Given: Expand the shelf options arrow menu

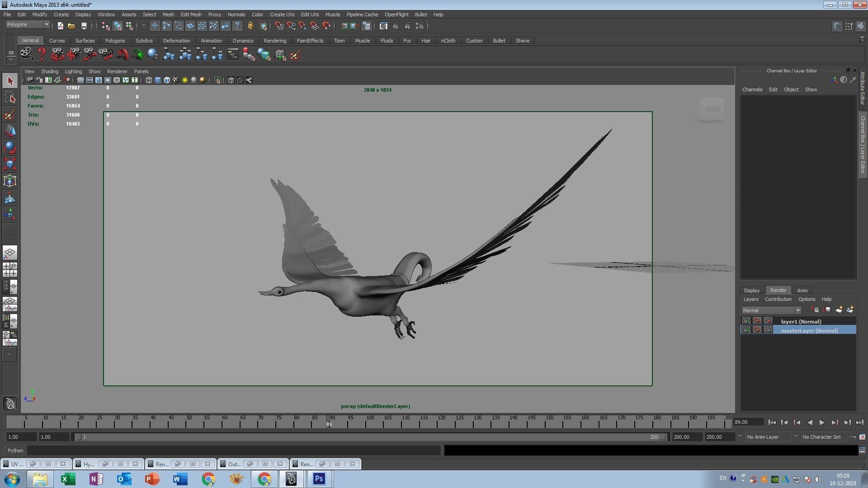Looking at the screenshot, I should pos(11,59).
